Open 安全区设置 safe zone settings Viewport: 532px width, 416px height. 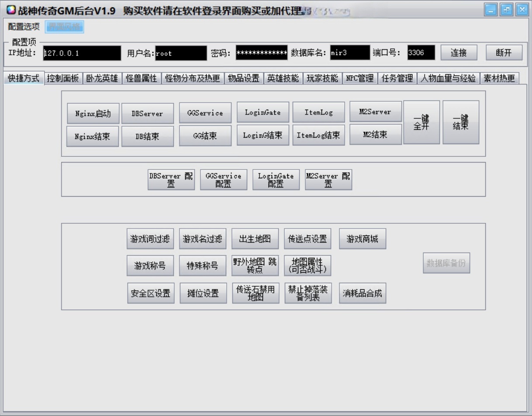click(150, 293)
